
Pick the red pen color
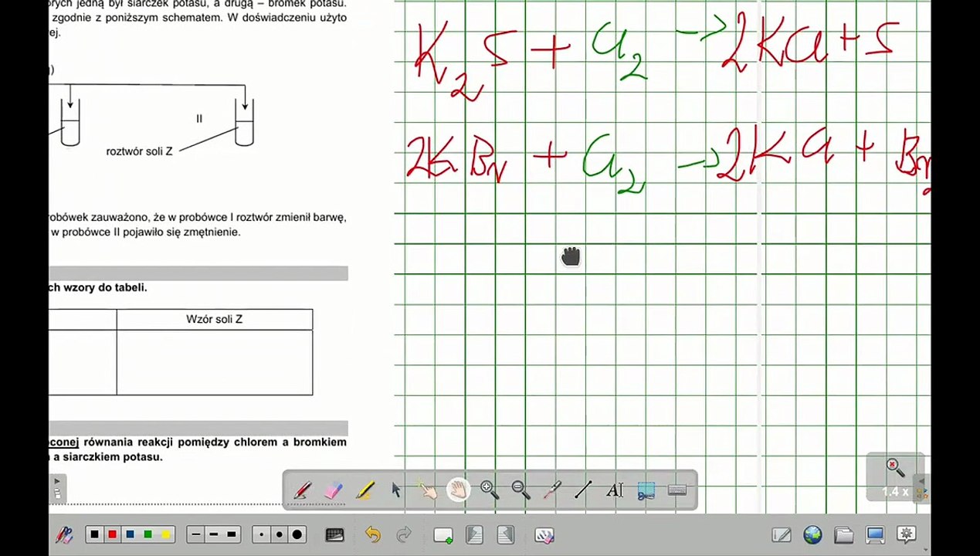pos(112,534)
